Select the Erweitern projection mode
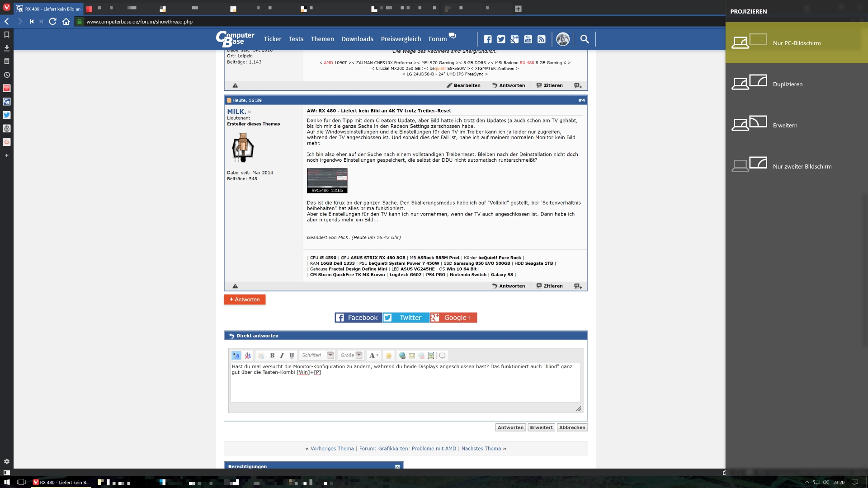868x488 pixels. pyautogui.click(x=785, y=125)
